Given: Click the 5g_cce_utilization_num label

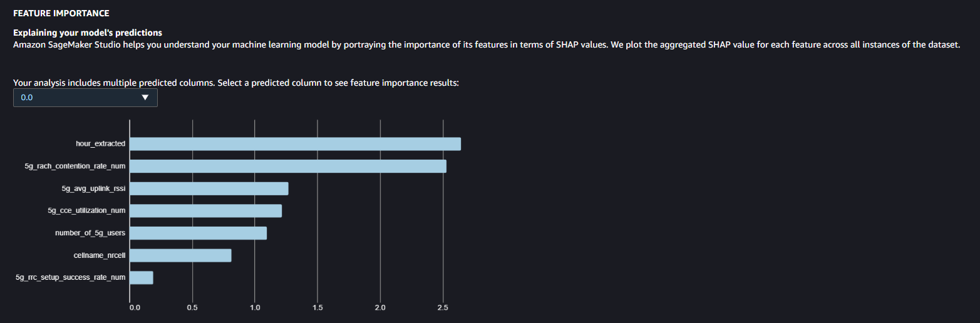Looking at the screenshot, I should [x=86, y=211].
